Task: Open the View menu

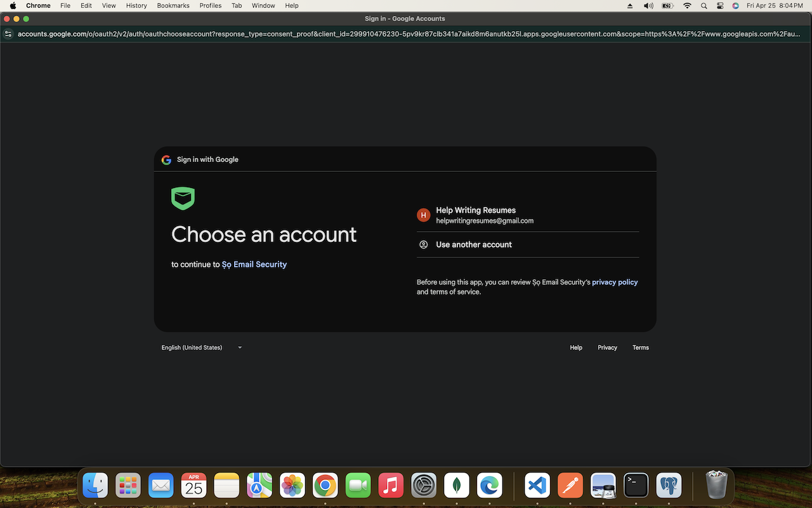Action: click(109, 6)
